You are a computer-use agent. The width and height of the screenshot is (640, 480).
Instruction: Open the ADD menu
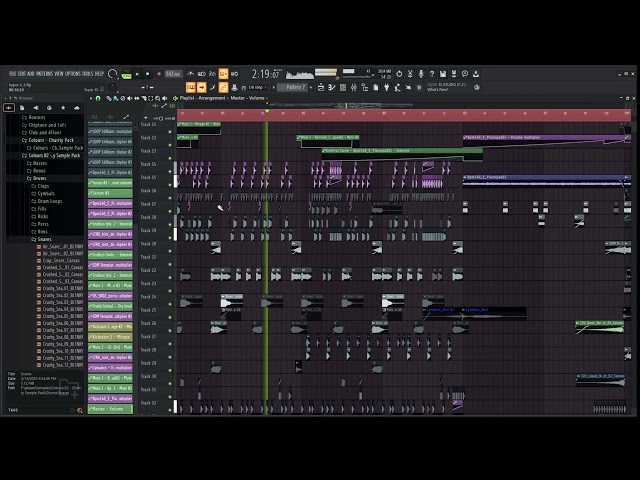(31, 74)
